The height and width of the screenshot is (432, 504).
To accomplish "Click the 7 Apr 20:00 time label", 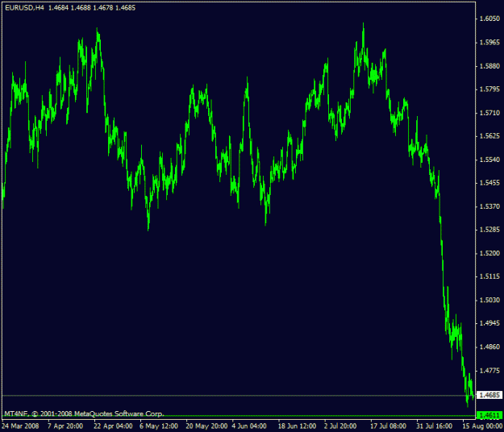I will pyautogui.click(x=65, y=426).
